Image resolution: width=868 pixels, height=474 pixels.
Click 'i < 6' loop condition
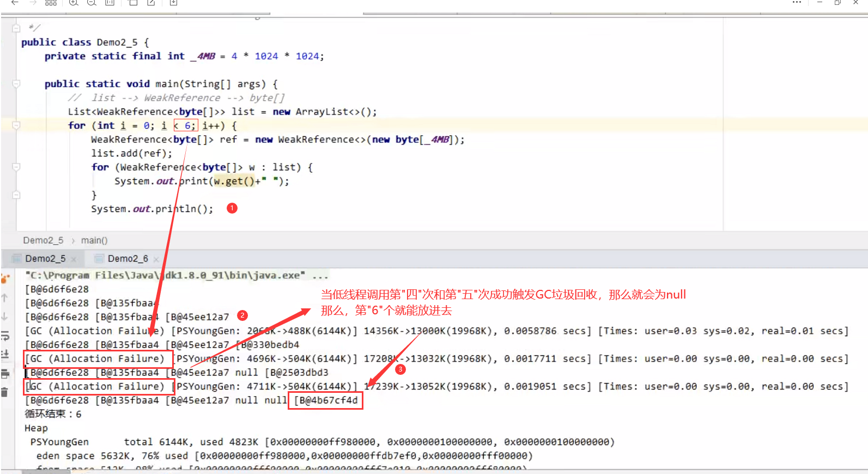(x=176, y=126)
